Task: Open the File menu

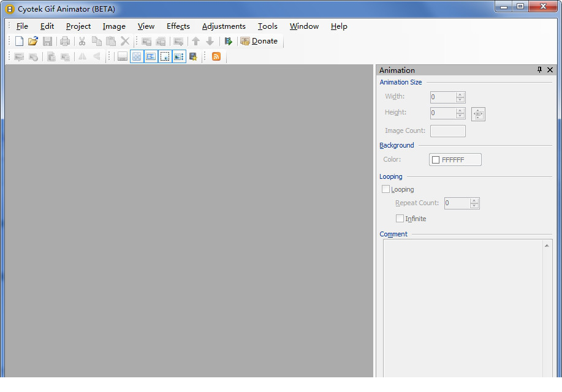Action: click(x=22, y=26)
